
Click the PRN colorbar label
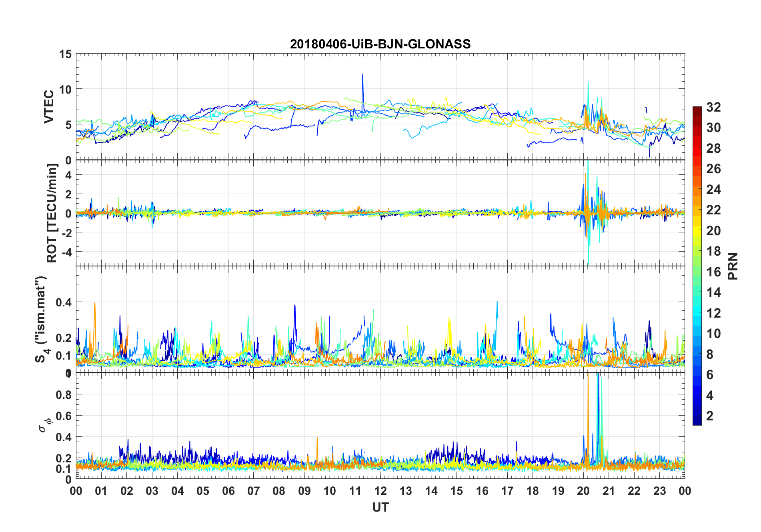click(x=733, y=266)
